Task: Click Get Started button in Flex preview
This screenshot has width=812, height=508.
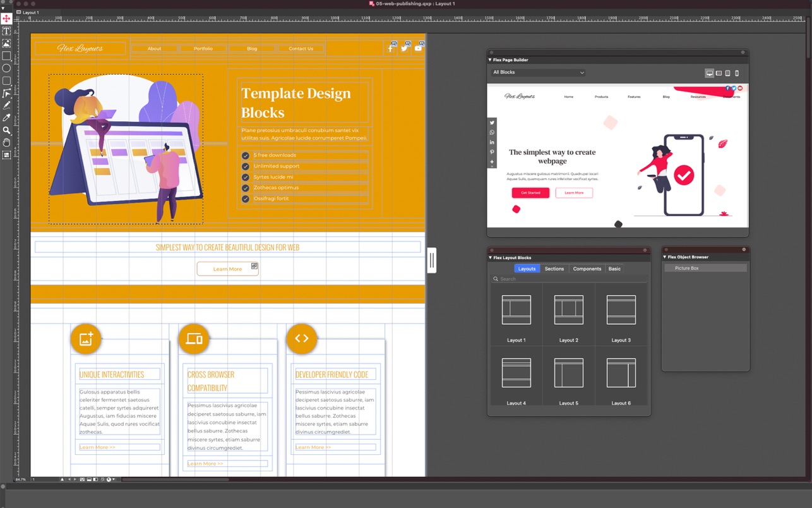Action: (x=530, y=193)
